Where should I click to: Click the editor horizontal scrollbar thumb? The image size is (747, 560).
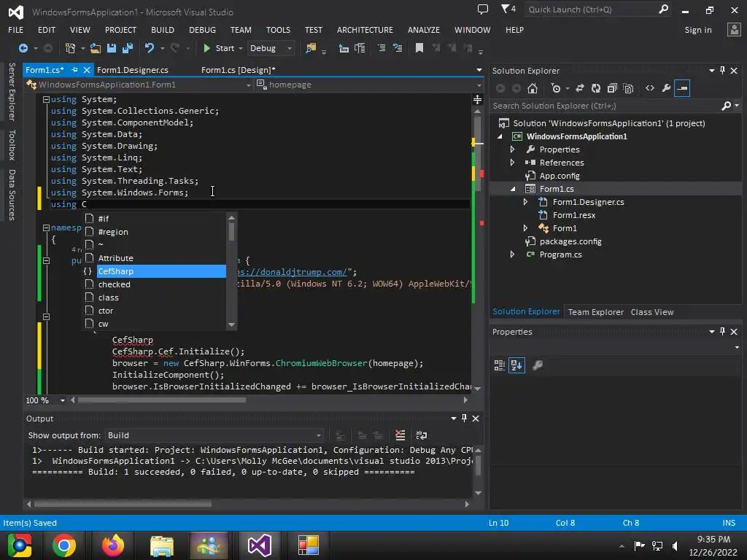tap(162, 400)
